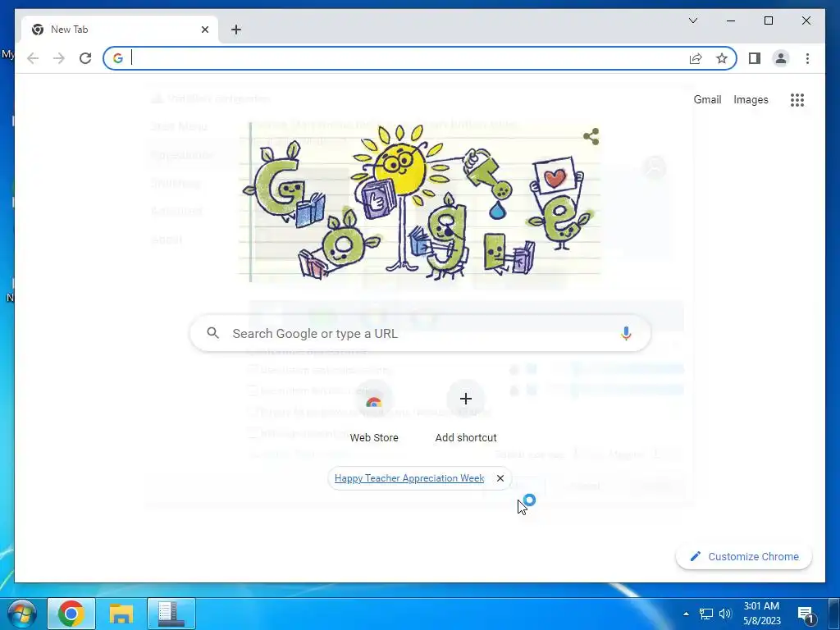
Task: Open the Google apps grid
Action: click(x=797, y=99)
